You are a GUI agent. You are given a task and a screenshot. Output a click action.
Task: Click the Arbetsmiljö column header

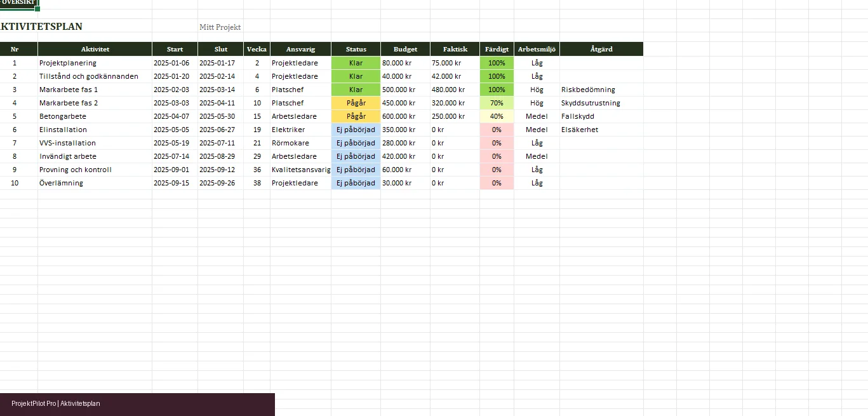click(537, 49)
